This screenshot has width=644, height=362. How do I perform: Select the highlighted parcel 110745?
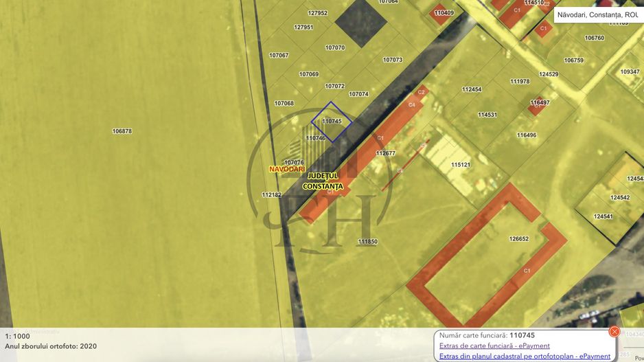point(332,122)
